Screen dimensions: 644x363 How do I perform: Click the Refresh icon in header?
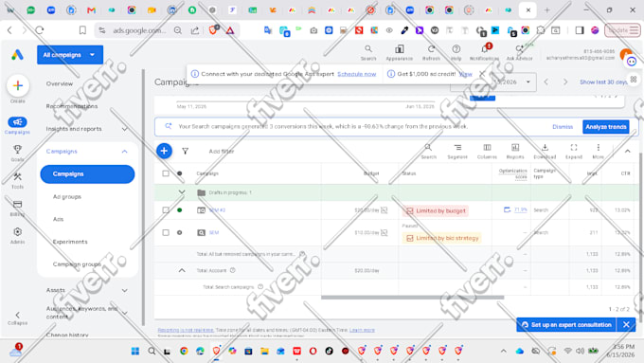tap(431, 49)
